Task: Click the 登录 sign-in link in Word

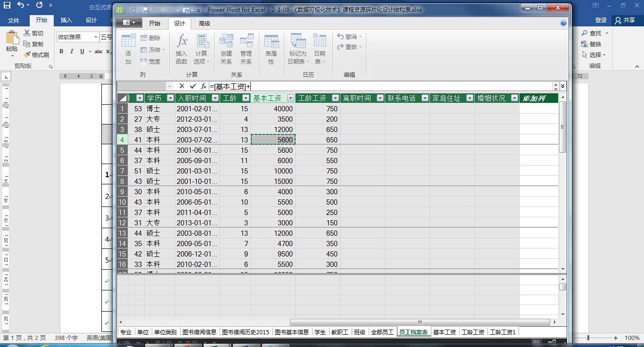Action: click(x=601, y=20)
